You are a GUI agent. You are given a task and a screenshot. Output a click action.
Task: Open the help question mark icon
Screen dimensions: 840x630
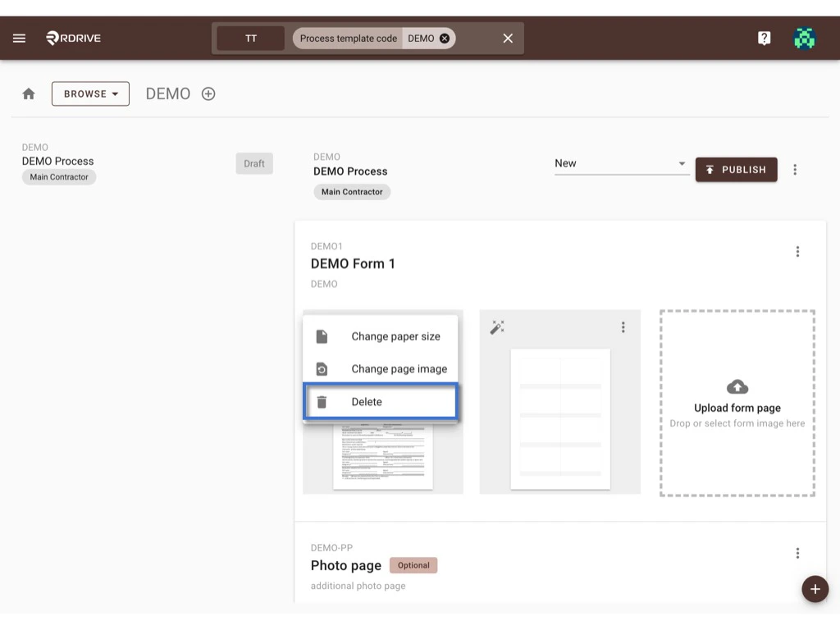coord(764,38)
